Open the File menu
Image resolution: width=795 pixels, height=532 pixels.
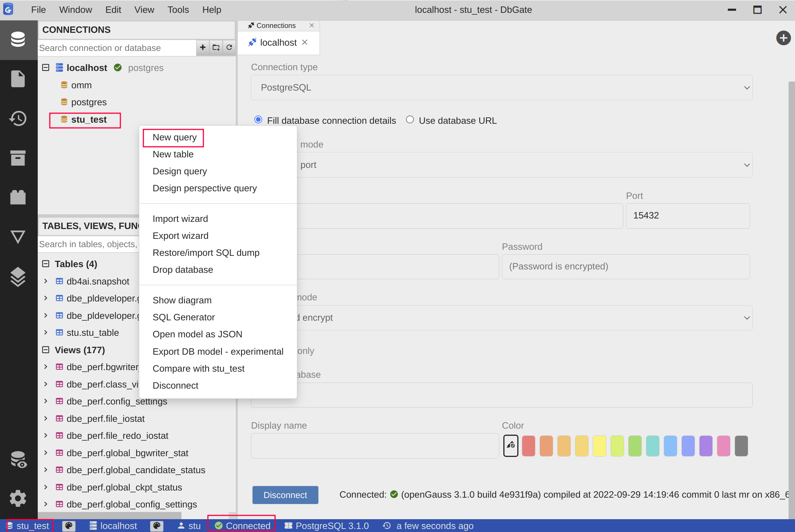[x=38, y=10]
